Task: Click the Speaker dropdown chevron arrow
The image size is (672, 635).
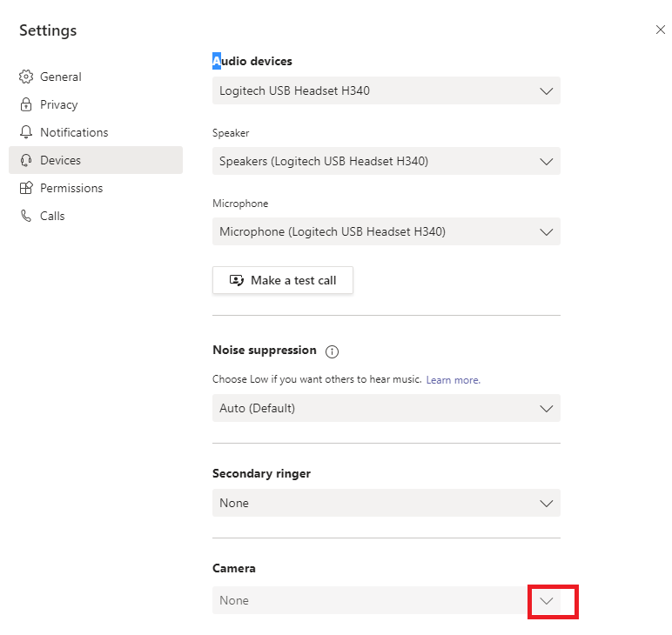Action: tap(547, 162)
